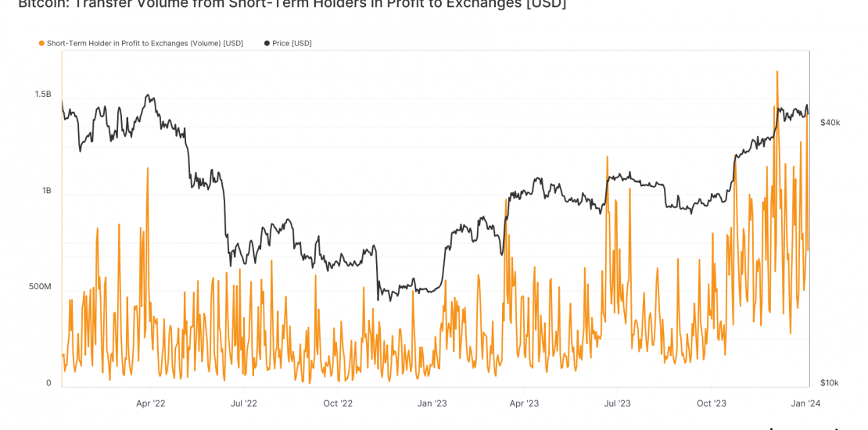The width and height of the screenshot is (868, 430).
Task: Click the $10k right axis label
Action: [829, 383]
